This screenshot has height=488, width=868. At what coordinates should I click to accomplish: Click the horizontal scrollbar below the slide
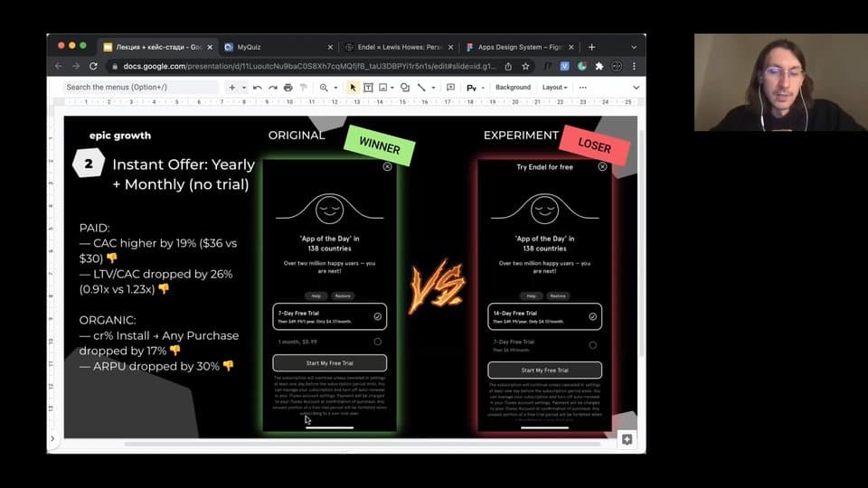click(363, 443)
